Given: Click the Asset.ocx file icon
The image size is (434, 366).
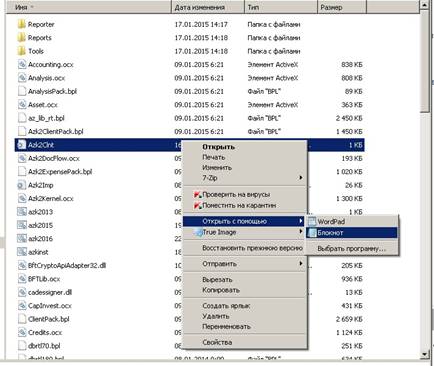Looking at the screenshot, I should (22, 104).
